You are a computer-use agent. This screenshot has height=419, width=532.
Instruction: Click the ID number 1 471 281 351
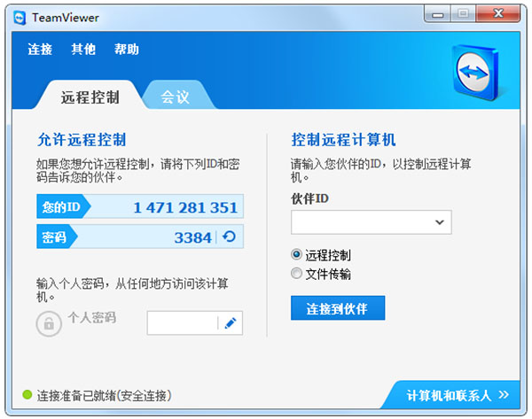(185, 207)
